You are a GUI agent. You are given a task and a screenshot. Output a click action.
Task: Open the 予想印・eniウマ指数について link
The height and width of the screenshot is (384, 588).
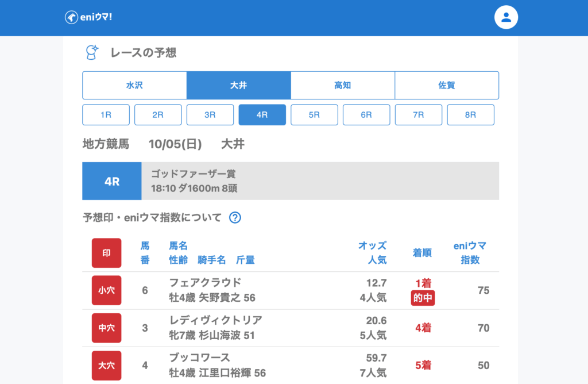click(152, 217)
